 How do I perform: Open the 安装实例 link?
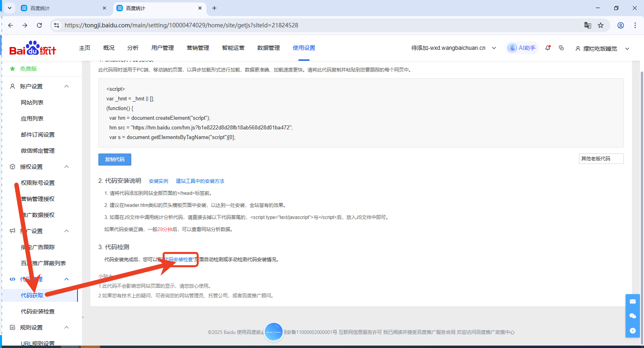[159, 181]
